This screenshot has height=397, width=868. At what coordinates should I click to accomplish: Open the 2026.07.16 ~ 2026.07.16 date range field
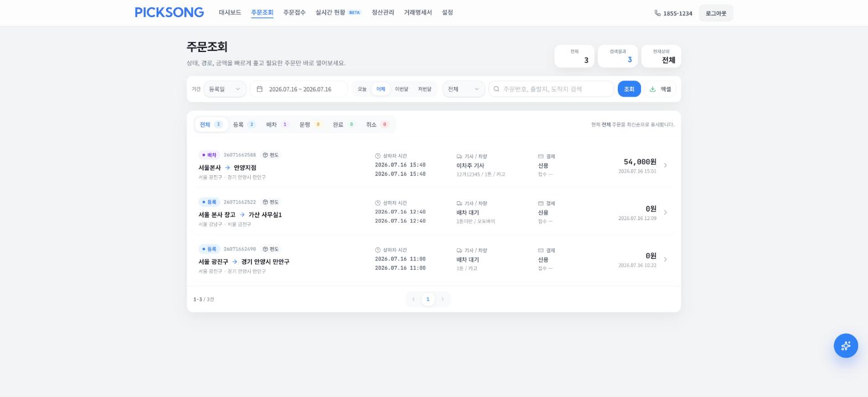[299, 89]
